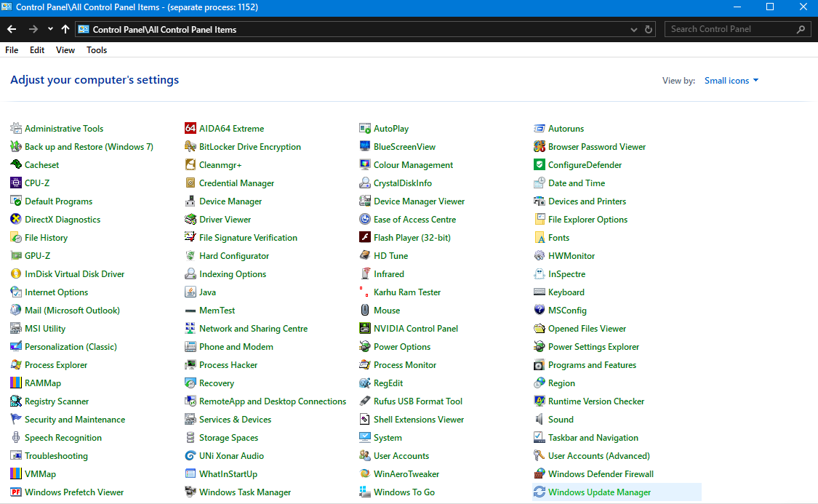Click the WinAeroTweaker icon

point(365,473)
